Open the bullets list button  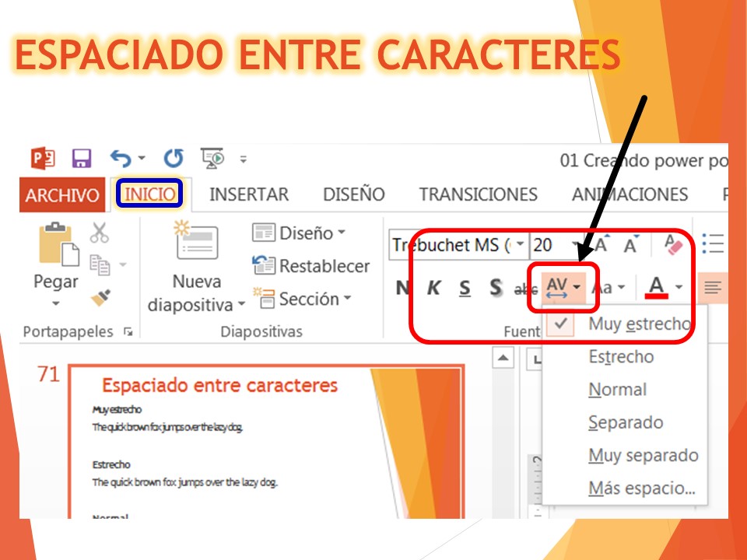click(x=713, y=243)
